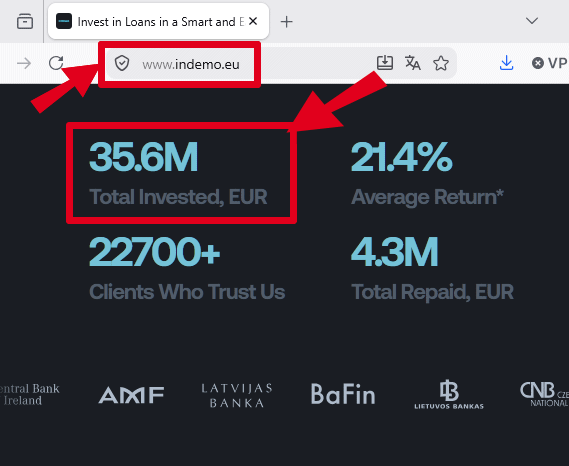
Task: Click the Lietuvos Bankas logo
Action: click(x=449, y=395)
